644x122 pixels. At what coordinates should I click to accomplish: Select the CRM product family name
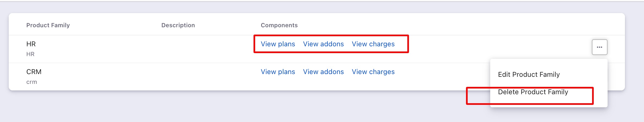[34, 72]
